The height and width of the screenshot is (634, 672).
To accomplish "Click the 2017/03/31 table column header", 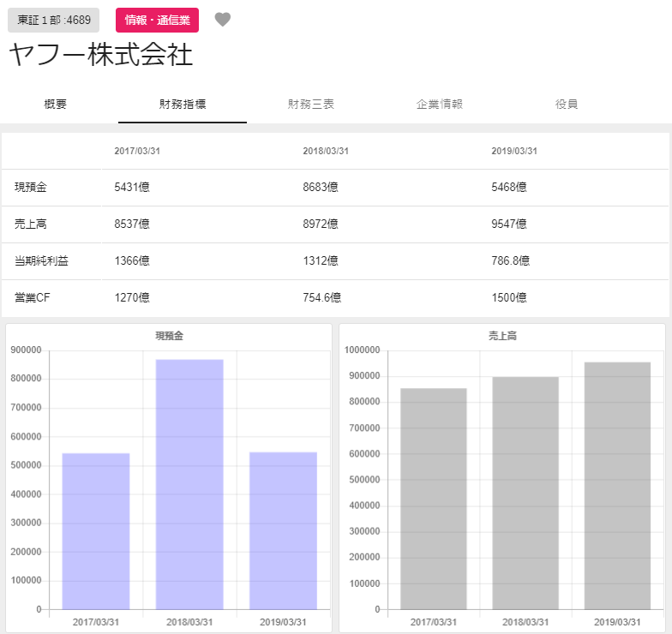I will (137, 151).
